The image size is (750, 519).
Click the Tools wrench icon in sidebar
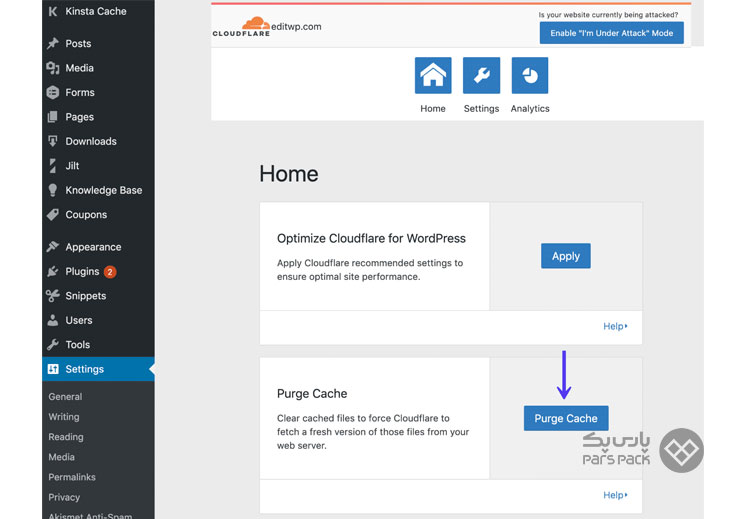coord(53,344)
